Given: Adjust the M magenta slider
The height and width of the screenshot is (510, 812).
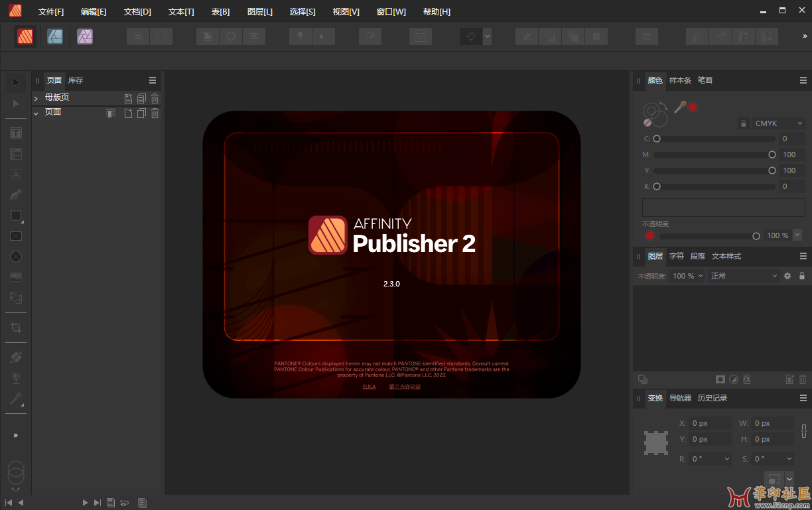Looking at the screenshot, I should click(x=714, y=155).
